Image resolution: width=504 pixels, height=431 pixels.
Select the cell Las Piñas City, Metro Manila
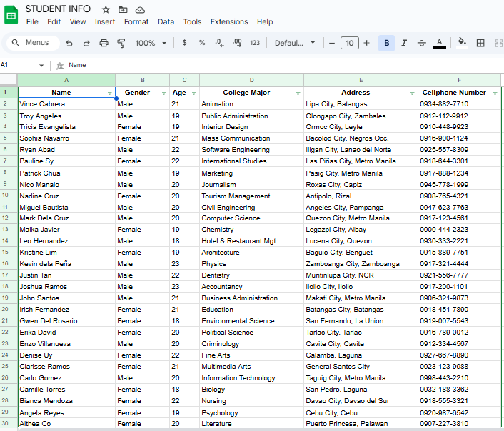coord(361,161)
